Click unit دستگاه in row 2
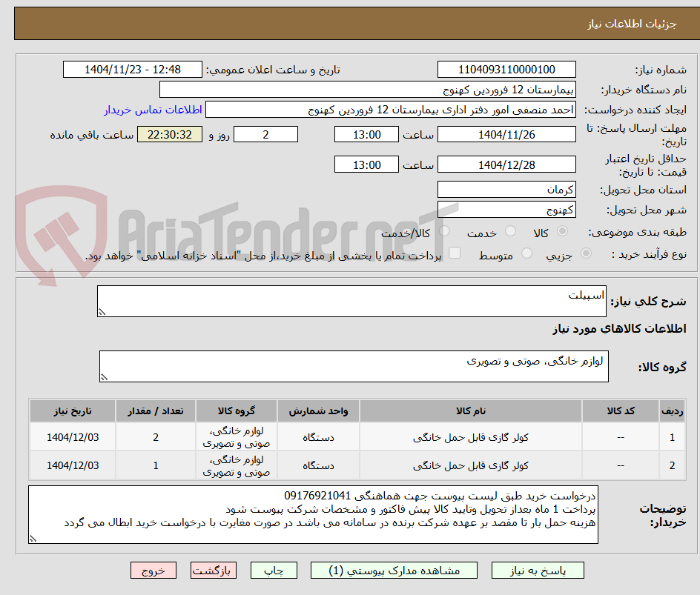700x595 pixels. tap(318, 465)
